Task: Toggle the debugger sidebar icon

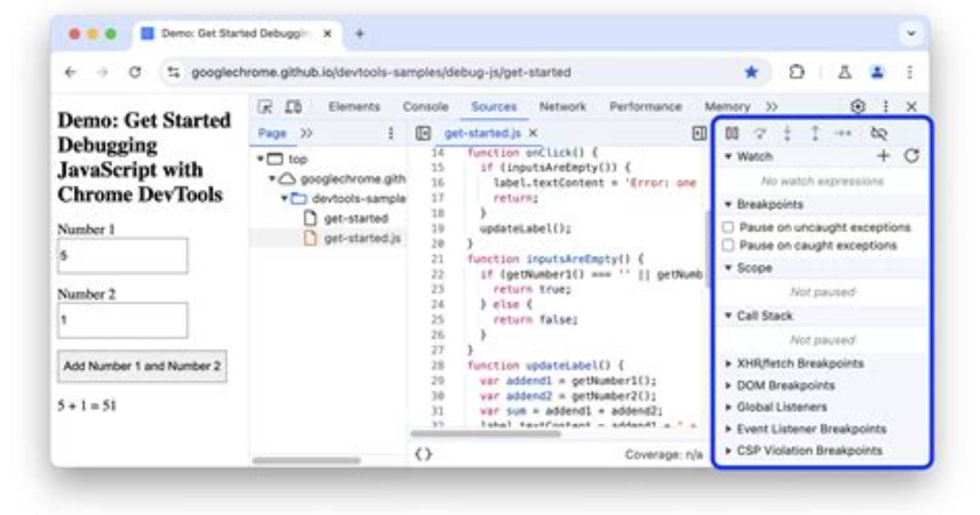Action: click(x=700, y=134)
